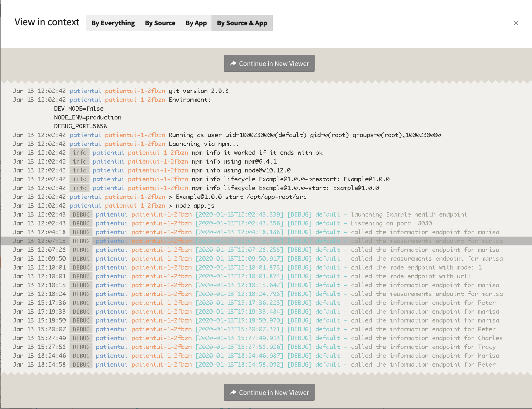Image resolution: width=532 pixels, height=409 pixels.
Task: Switch to the By Everything tab
Action: [113, 23]
